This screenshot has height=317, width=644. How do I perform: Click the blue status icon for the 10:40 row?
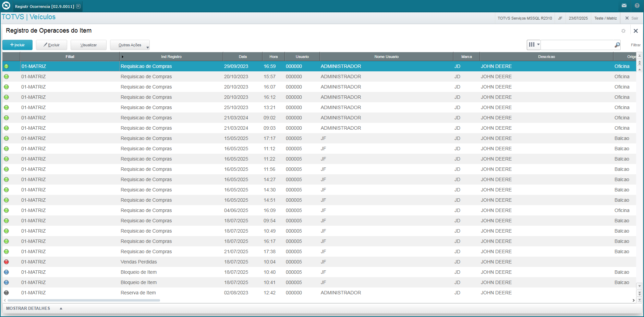click(7, 272)
